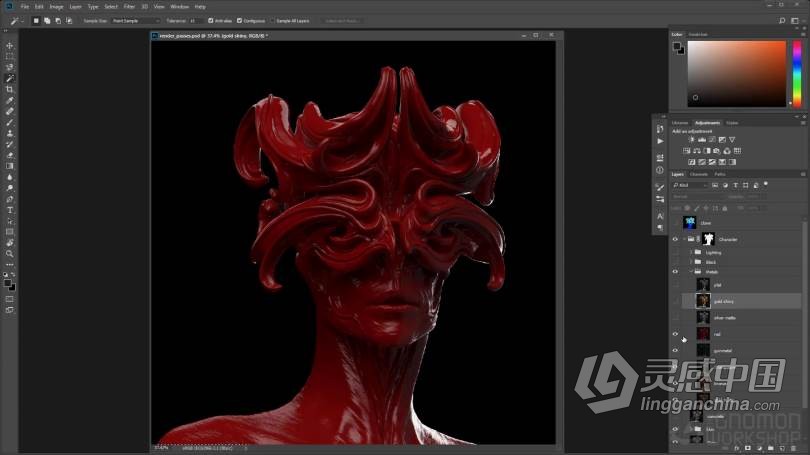Select the Brush tool
The height and width of the screenshot is (455, 810).
tap(9, 122)
